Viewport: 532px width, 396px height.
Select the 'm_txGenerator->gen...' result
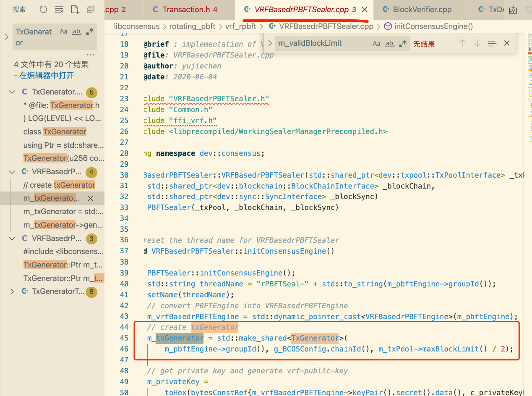pyautogui.click(x=63, y=225)
